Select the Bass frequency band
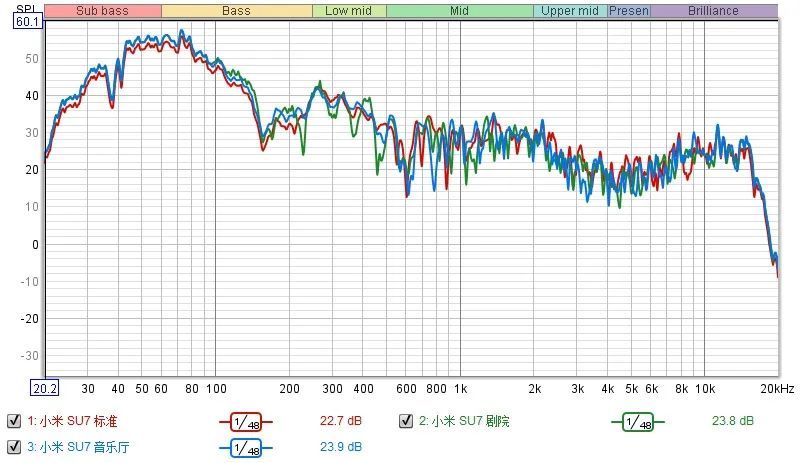This screenshot has height=463, width=800. click(237, 11)
